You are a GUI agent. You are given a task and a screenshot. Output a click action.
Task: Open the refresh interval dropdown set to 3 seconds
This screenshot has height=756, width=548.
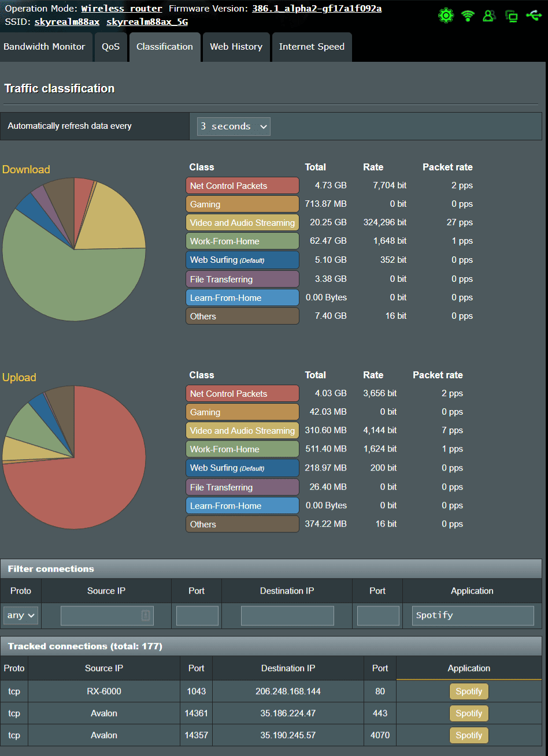tap(233, 126)
